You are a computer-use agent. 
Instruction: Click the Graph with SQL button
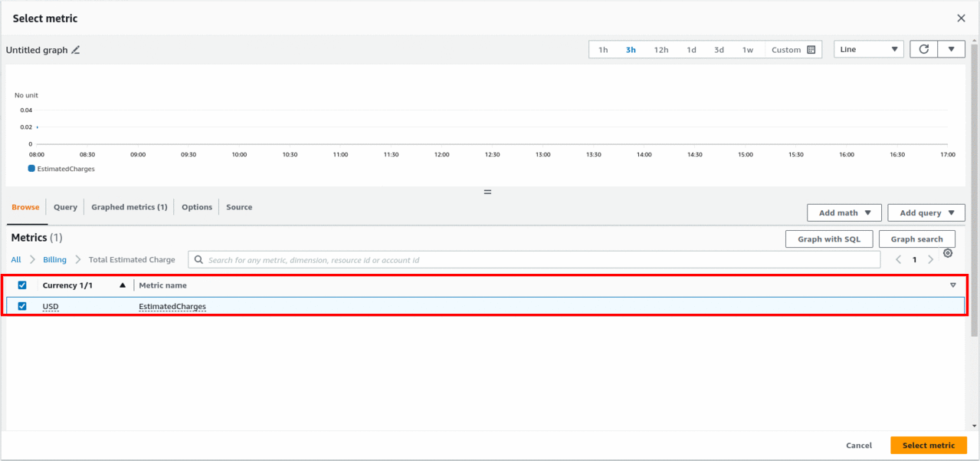[829, 239]
